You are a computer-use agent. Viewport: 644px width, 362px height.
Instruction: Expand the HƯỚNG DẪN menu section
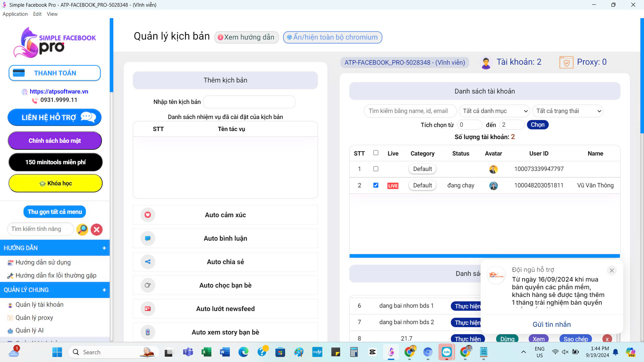click(x=104, y=248)
